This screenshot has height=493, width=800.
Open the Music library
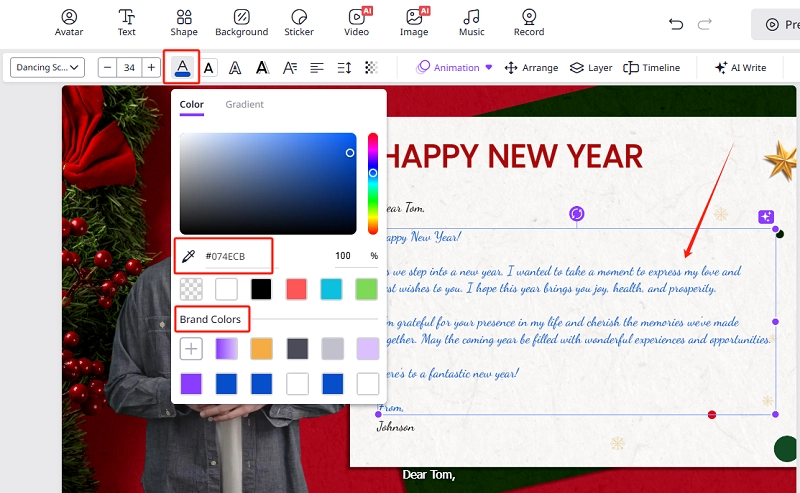[x=471, y=23]
